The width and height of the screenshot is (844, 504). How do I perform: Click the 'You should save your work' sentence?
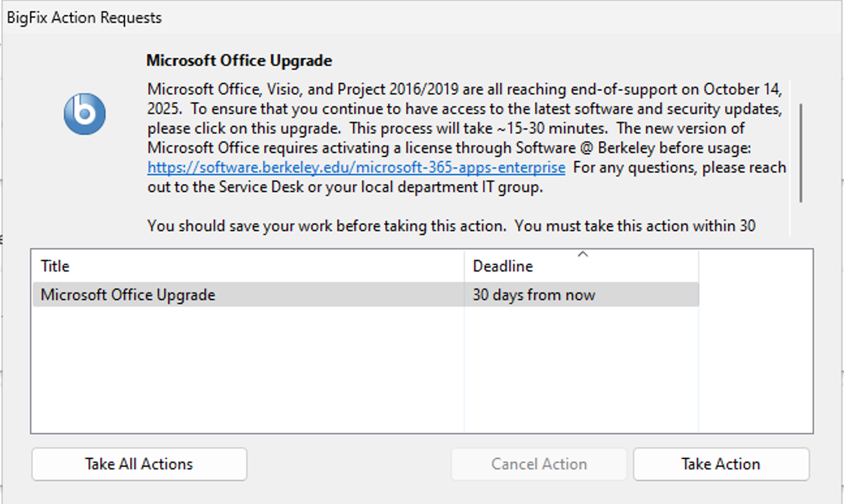click(326, 226)
